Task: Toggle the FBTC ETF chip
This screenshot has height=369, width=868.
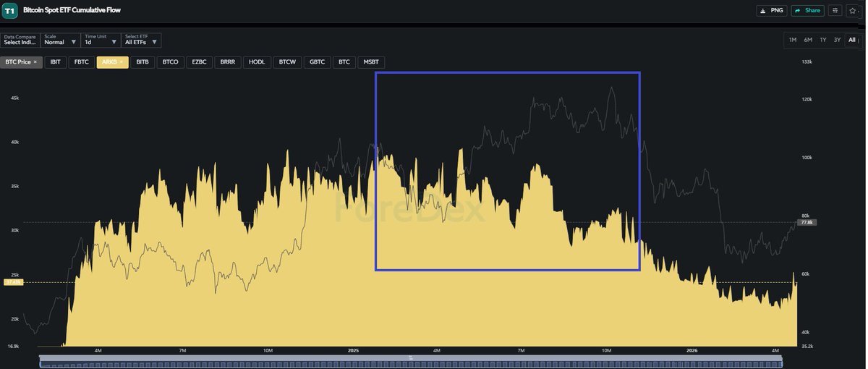Action: tap(82, 62)
